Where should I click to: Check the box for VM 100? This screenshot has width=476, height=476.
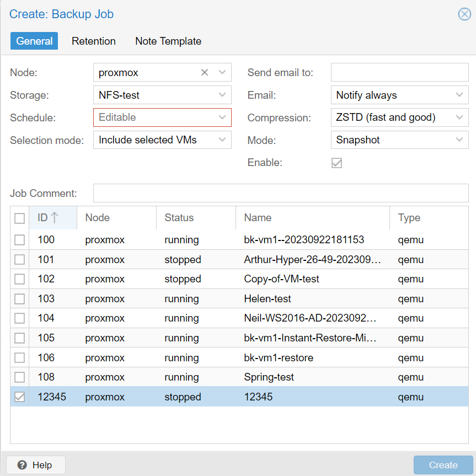tap(19, 240)
